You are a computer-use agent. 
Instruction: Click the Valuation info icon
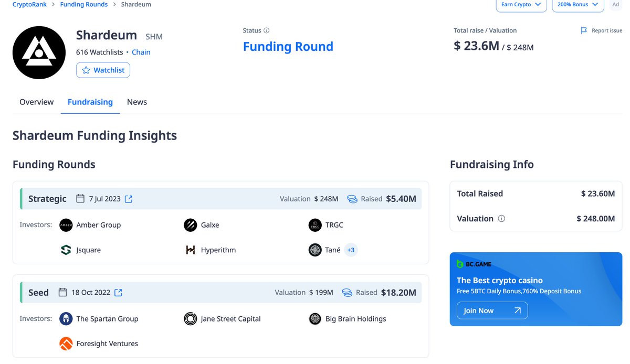point(501,219)
